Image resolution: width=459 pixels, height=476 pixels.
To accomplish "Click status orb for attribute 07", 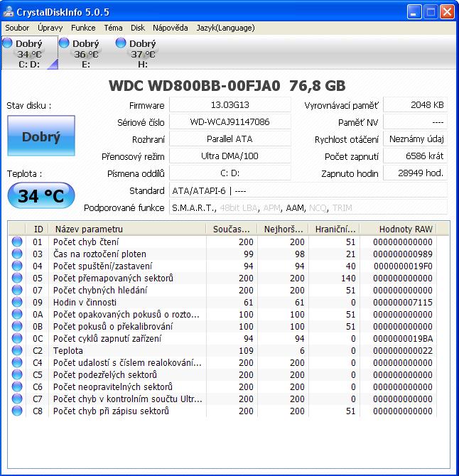I will tap(17, 290).
